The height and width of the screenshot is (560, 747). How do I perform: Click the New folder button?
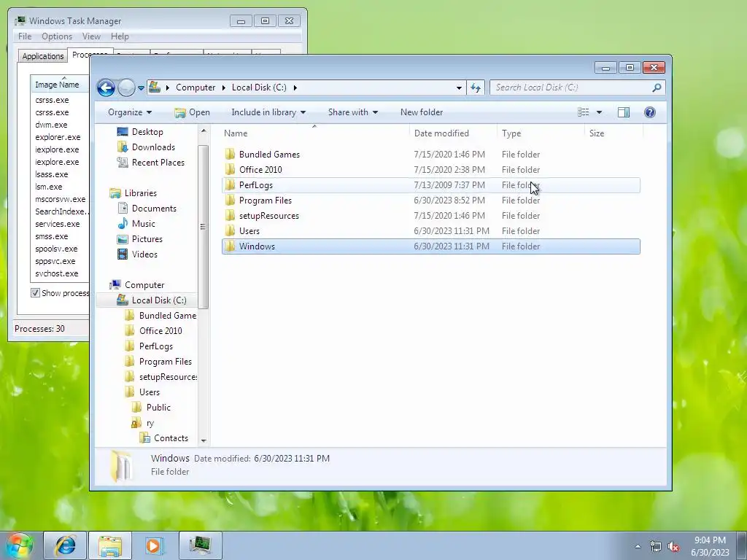click(422, 112)
